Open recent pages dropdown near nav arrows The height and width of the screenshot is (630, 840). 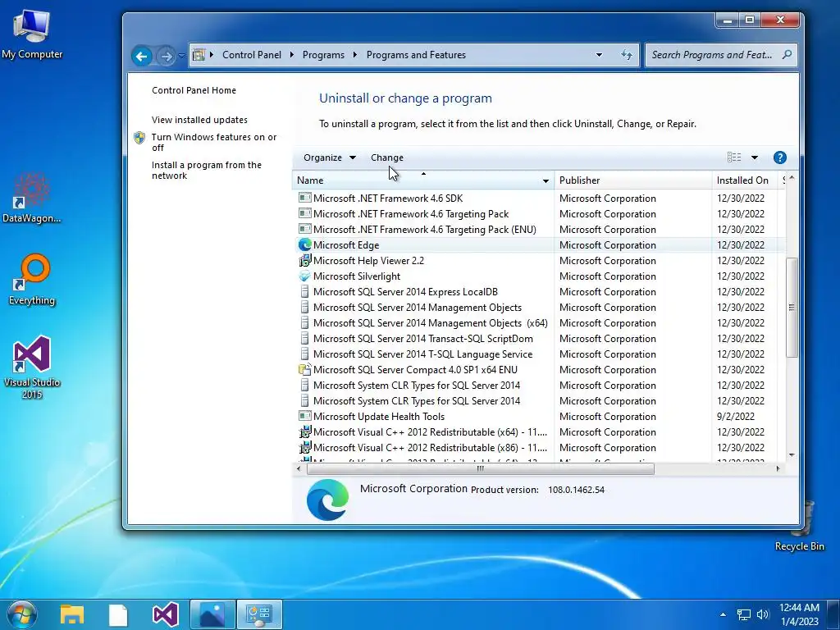pyautogui.click(x=181, y=56)
